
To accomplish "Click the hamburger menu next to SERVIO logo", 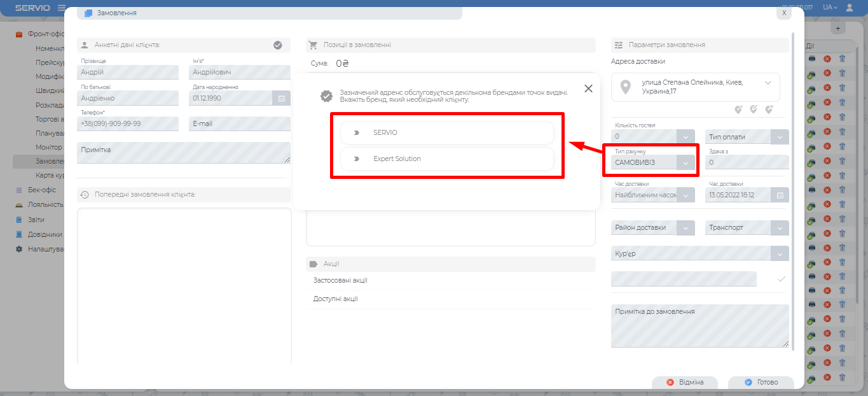I will tap(62, 8).
